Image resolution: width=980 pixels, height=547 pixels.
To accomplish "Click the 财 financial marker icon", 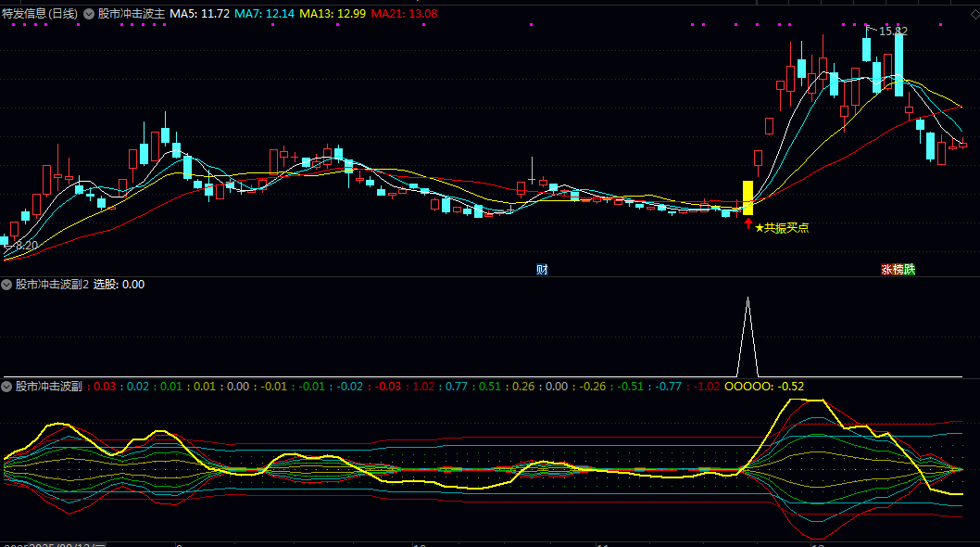I will (542, 270).
